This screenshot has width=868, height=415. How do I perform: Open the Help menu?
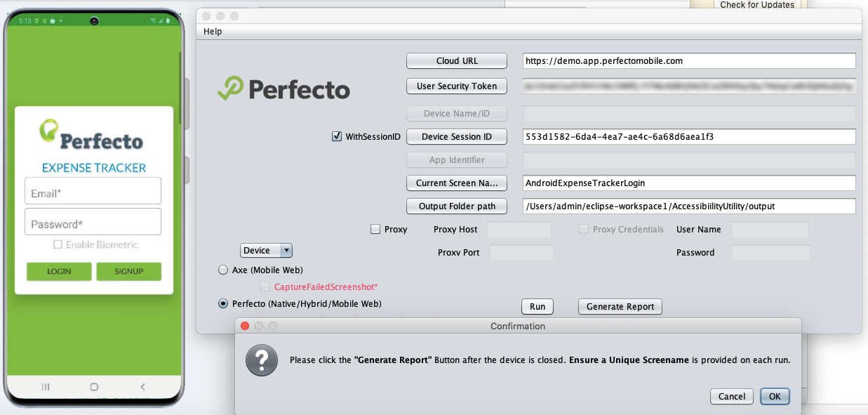click(213, 32)
